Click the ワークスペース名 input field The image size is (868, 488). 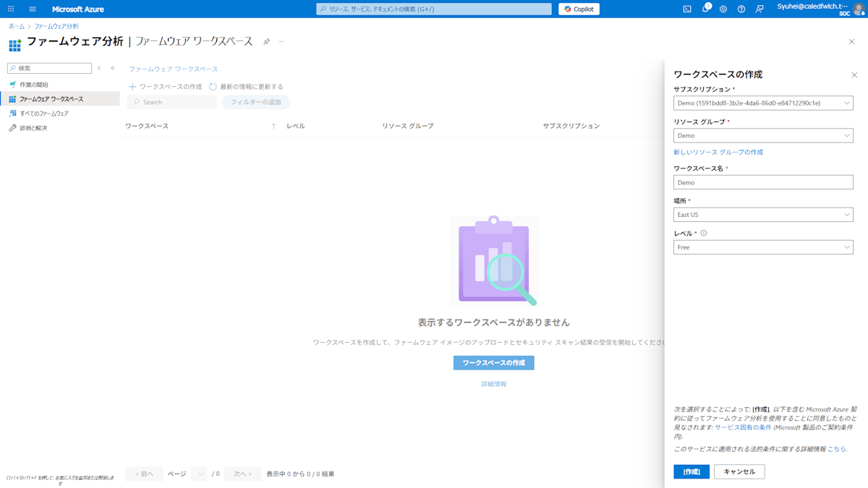763,182
